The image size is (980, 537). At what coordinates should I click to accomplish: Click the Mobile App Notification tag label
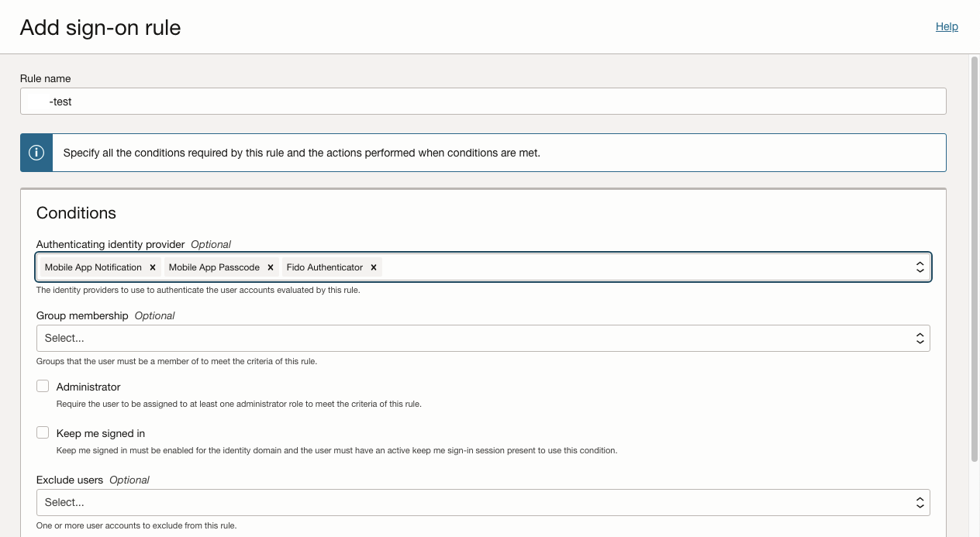93,267
